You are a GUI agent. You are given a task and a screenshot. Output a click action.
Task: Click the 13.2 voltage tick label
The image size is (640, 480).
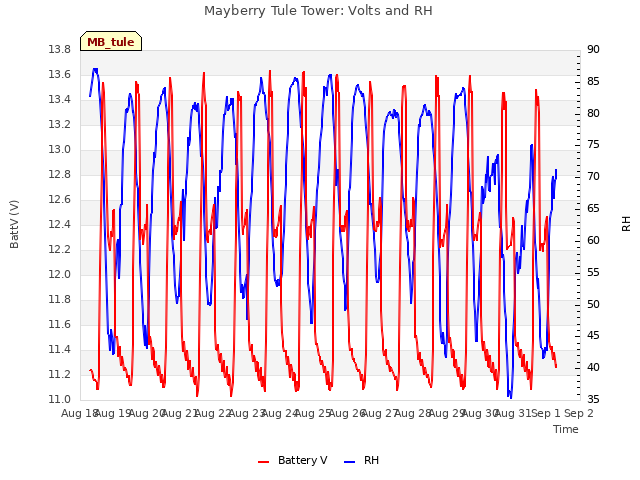[60, 124]
